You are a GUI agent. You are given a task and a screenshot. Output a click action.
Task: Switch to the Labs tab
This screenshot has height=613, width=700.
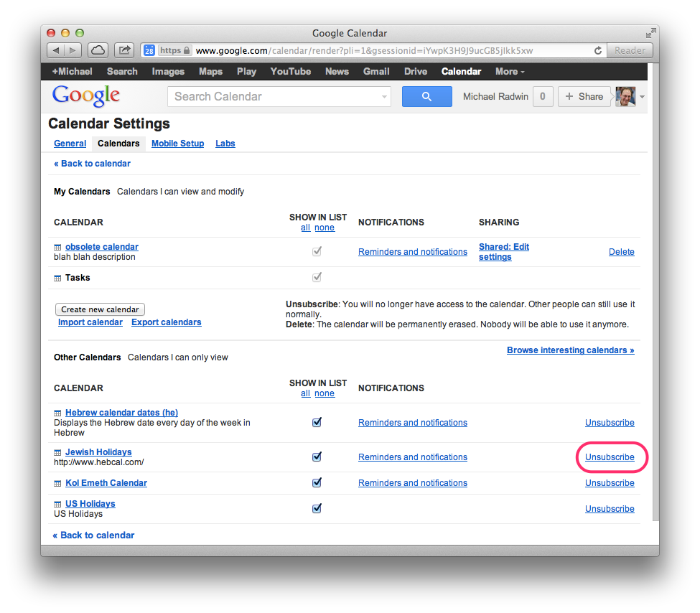225,144
